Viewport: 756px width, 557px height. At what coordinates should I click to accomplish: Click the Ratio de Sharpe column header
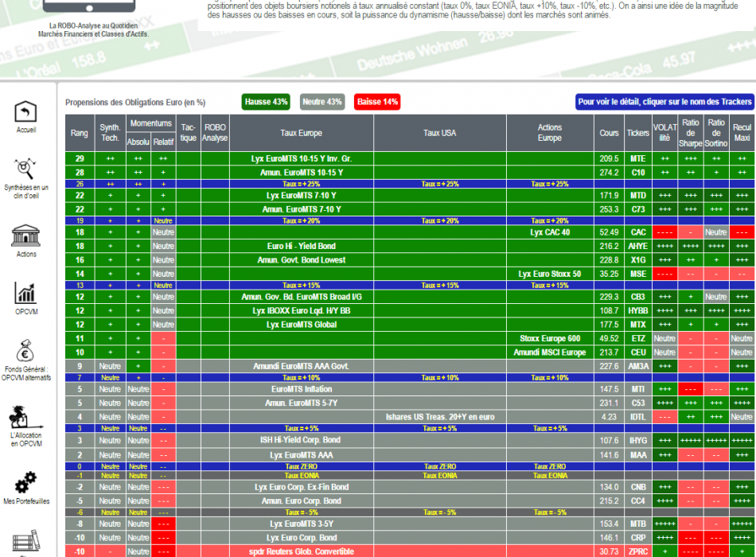[x=691, y=133]
